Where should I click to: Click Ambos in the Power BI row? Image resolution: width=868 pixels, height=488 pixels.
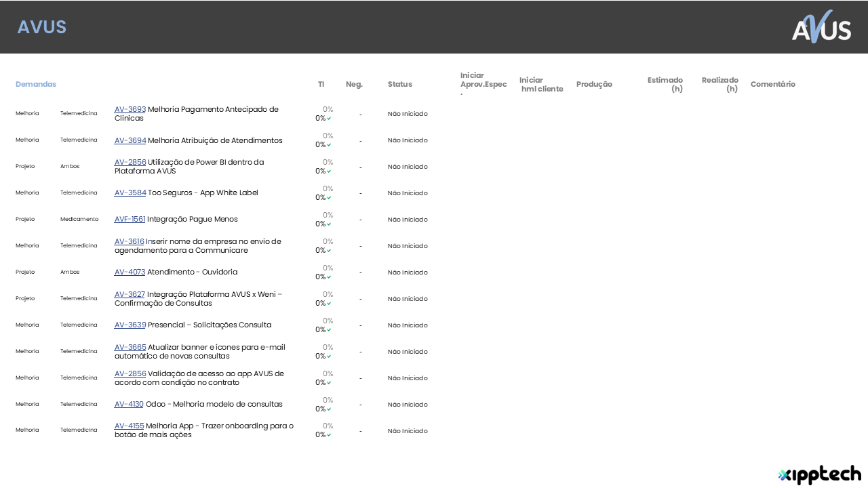[x=70, y=166]
